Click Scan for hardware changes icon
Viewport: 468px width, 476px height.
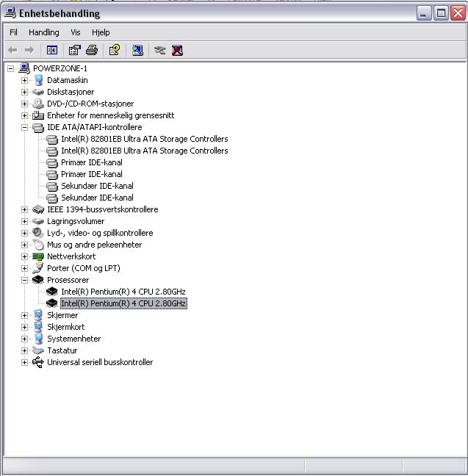tap(137, 50)
